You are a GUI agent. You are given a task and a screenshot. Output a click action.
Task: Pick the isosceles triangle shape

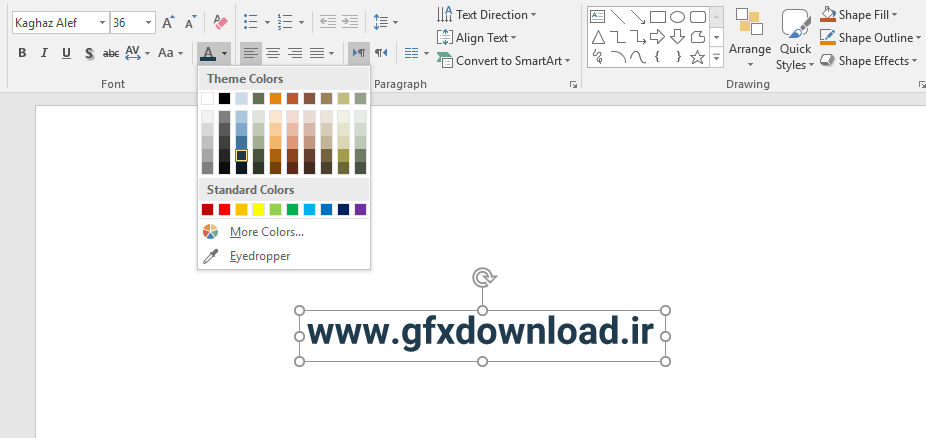(x=598, y=37)
